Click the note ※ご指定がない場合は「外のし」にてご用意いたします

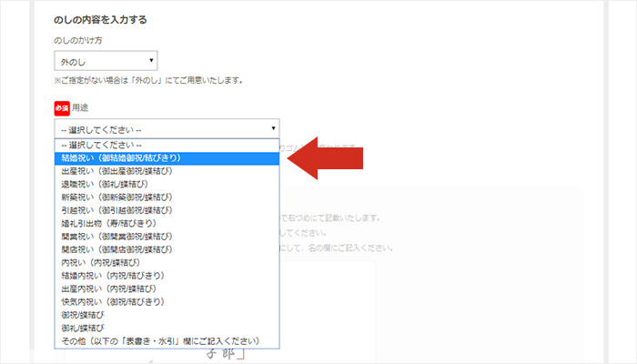(x=148, y=80)
